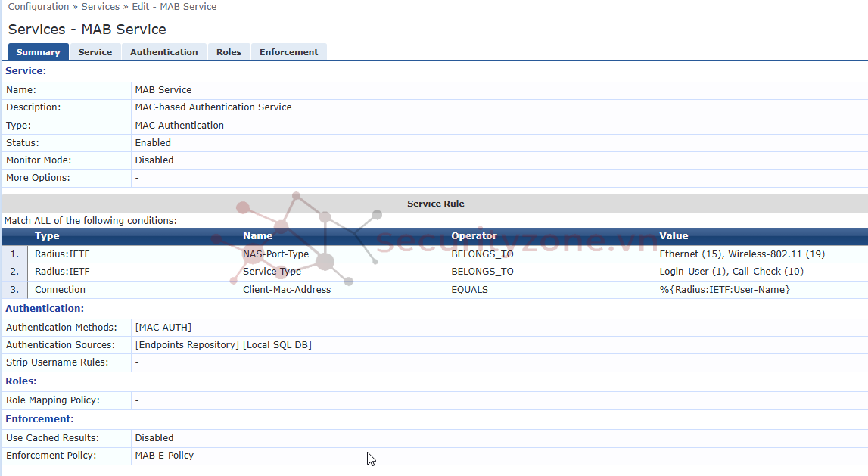This screenshot has height=476, width=868.
Task: Click the MAB E-Policy enforcement value
Action: click(x=164, y=456)
